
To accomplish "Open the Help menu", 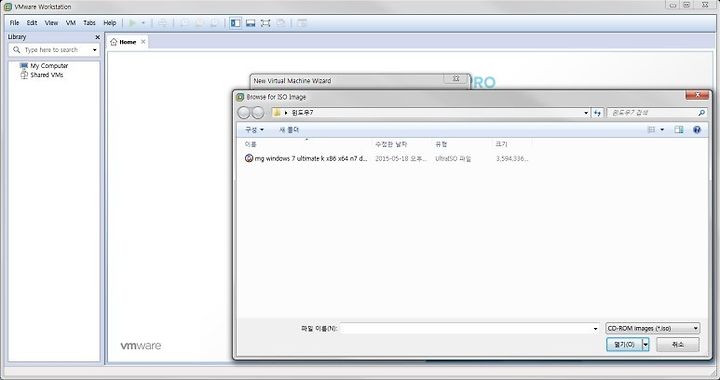I will (x=110, y=23).
